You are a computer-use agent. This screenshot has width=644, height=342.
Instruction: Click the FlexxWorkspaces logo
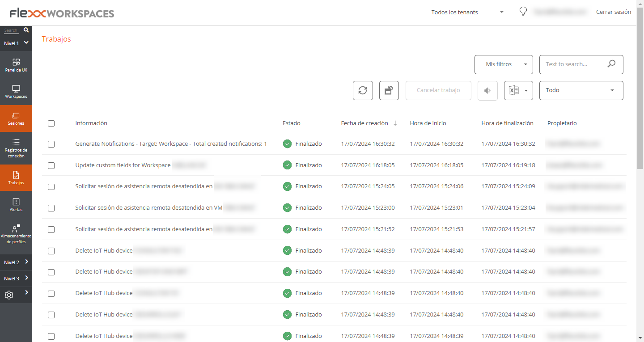tap(62, 13)
